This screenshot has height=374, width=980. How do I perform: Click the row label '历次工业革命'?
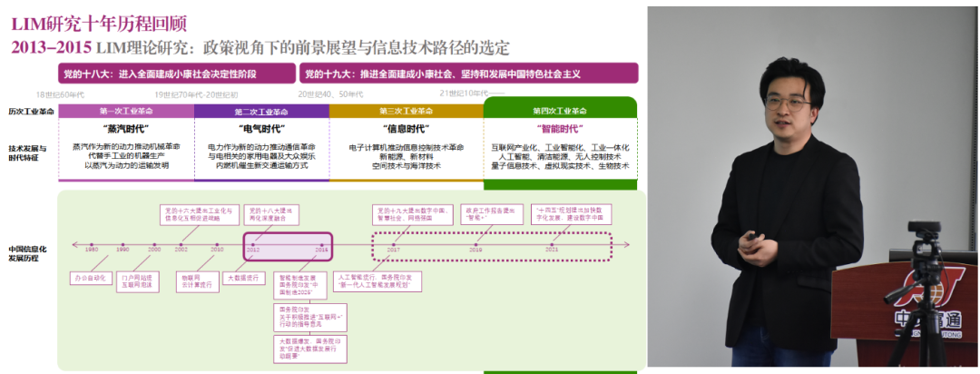(31, 112)
